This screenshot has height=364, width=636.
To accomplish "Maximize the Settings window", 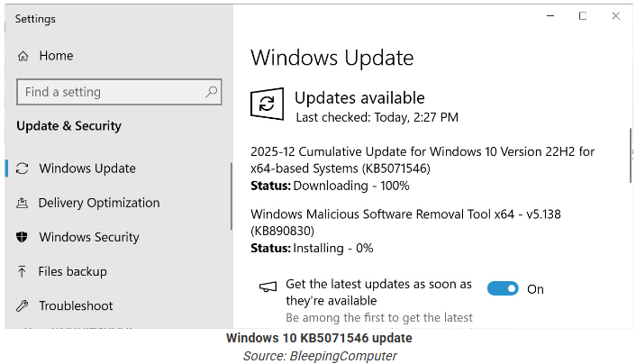I will pos(583,16).
